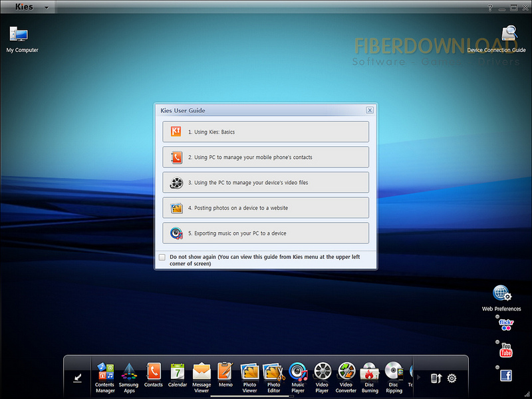Viewport: 532px width, 399px height.
Task: Open guide 2 about managing phone contacts
Action: 265,157
